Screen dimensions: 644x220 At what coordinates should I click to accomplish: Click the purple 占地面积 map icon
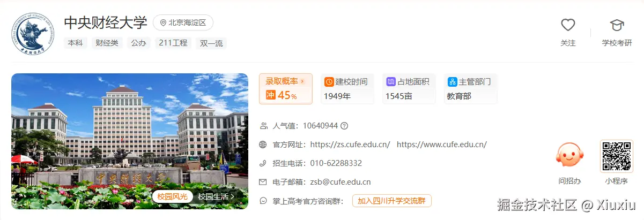coord(391,82)
